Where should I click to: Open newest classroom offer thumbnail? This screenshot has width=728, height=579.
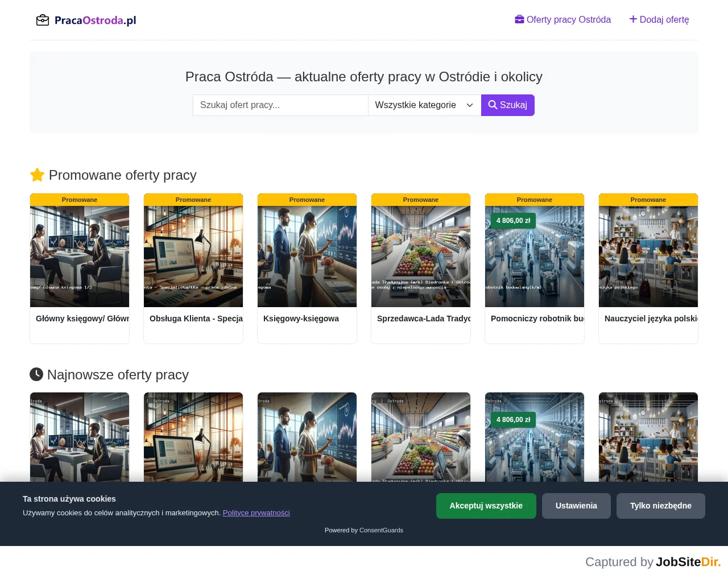[x=648, y=437]
